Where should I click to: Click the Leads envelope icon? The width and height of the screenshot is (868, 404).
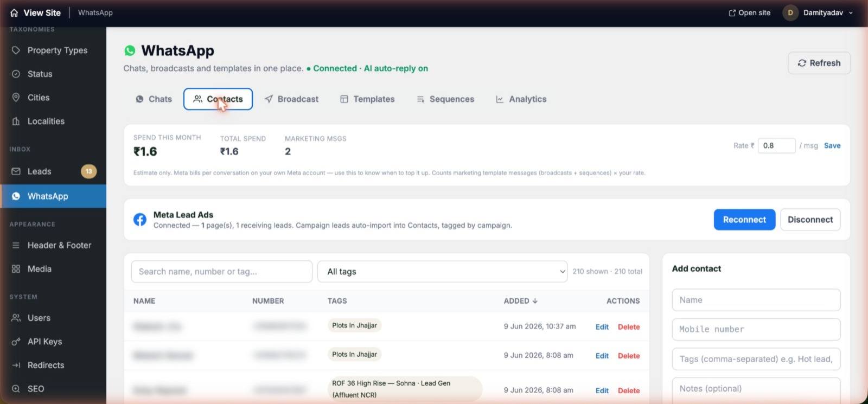tap(16, 171)
